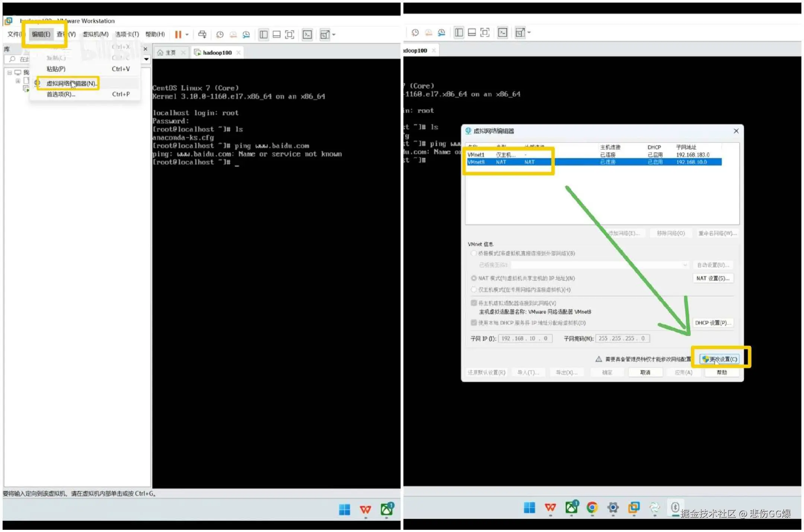Collapse the 我的计算机 tree node
This screenshot has height=532, width=804.
point(10,73)
